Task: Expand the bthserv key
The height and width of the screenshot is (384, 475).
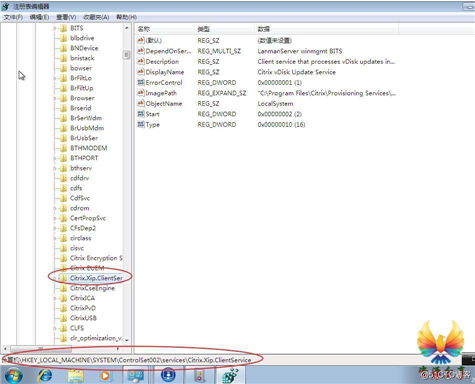Action: (55, 168)
